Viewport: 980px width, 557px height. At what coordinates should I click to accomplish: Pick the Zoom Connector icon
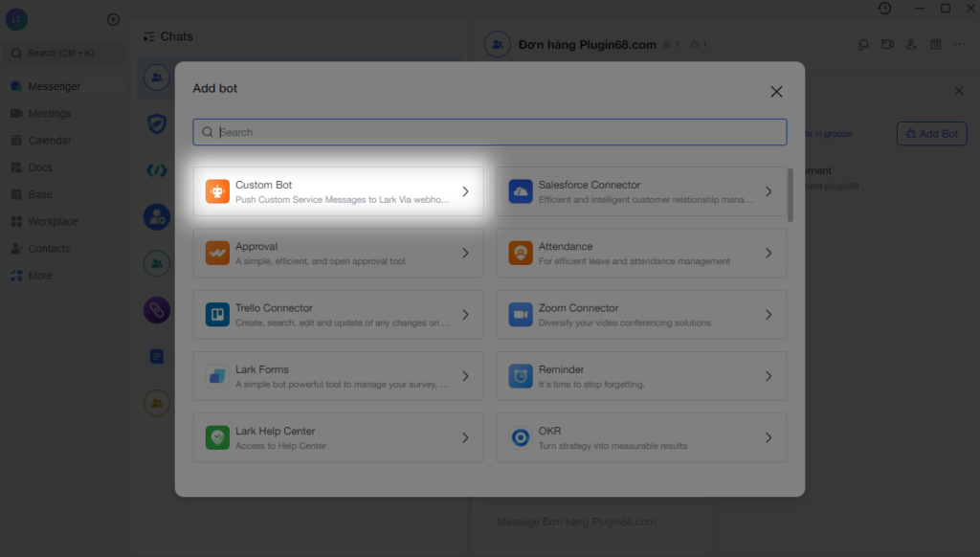[520, 315]
